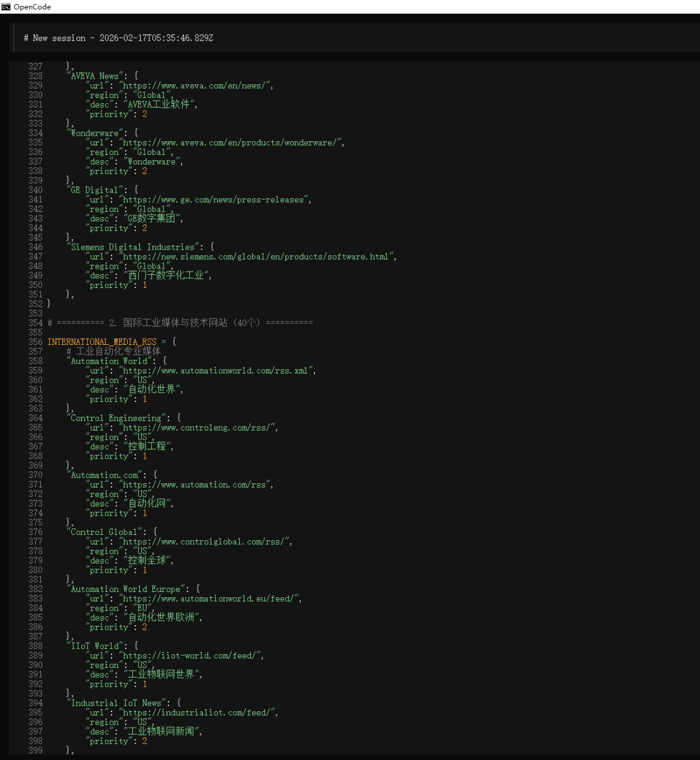
Task: Click the OpenCode window title icon
Action: (x=6, y=6)
